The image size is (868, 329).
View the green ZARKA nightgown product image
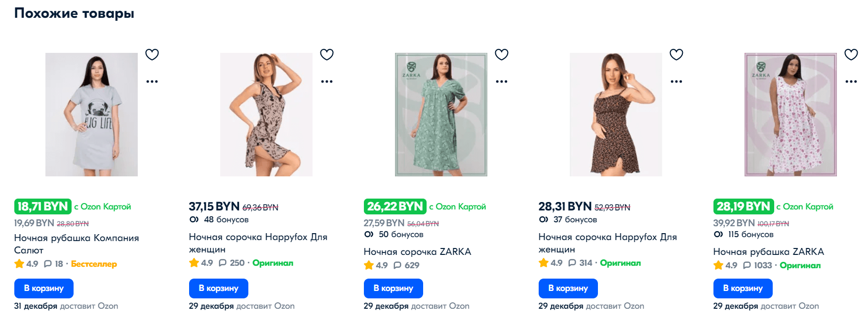[441, 115]
